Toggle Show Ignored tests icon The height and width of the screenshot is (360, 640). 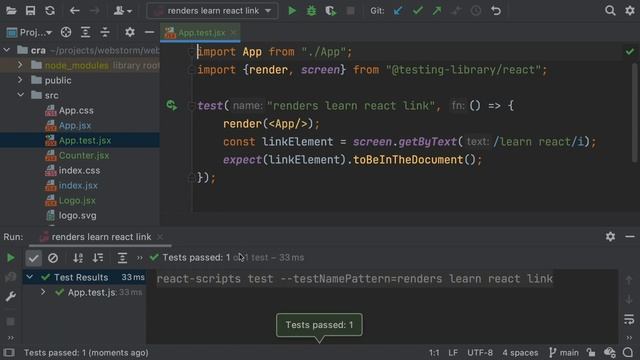(53, 258)
